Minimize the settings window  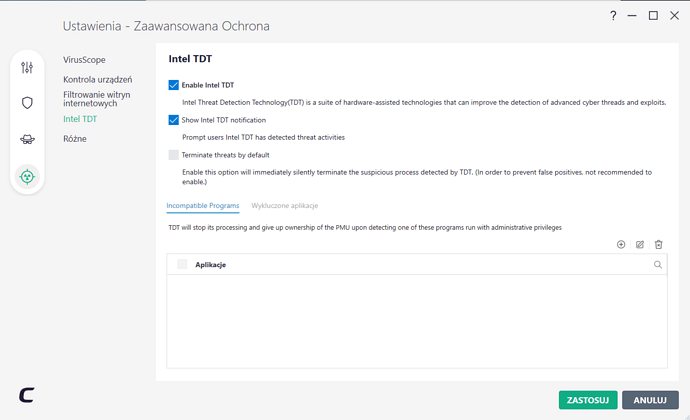click(632, 16)
